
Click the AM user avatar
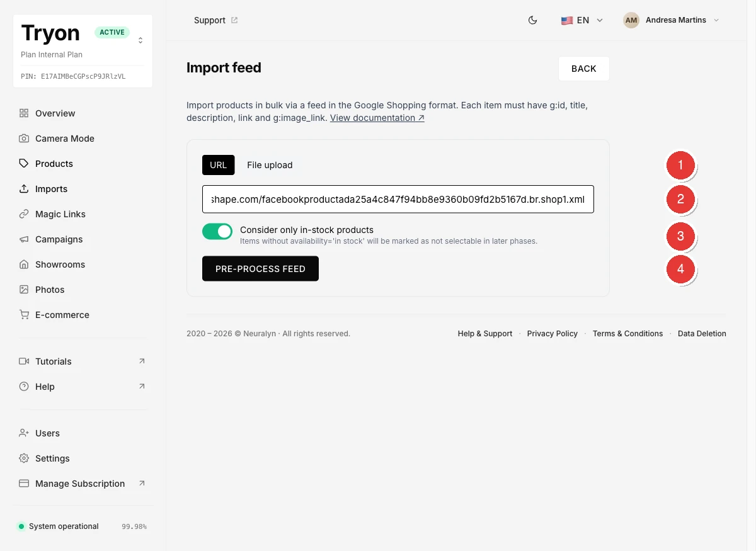tap(631, 20)
